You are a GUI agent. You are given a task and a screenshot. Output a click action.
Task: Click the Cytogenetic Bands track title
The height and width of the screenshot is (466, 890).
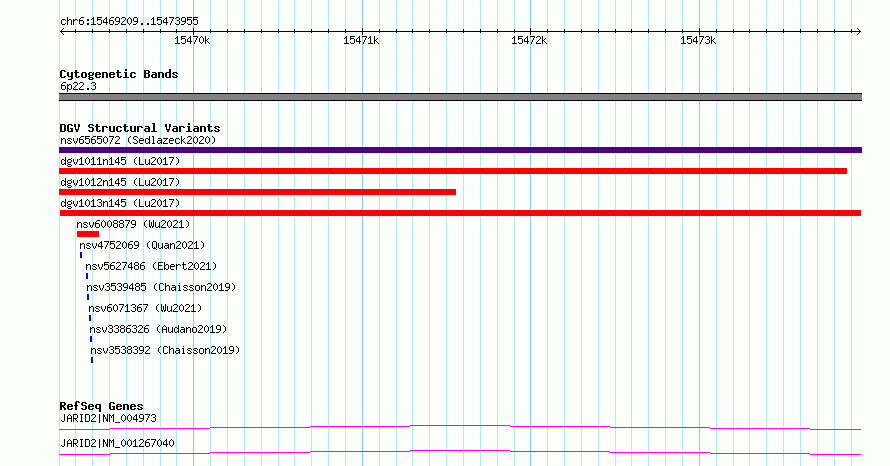click(x=119, y=74)
